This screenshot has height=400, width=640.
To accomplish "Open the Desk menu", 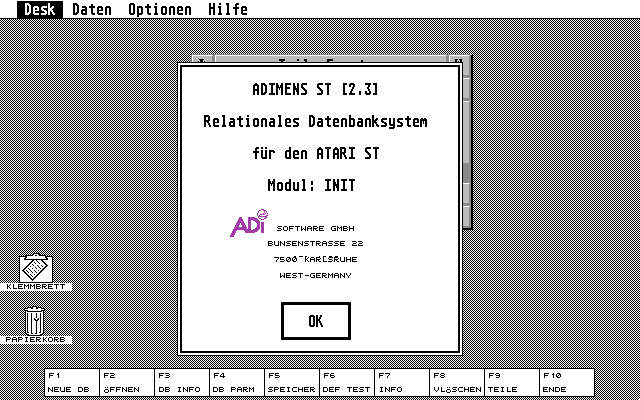I will 40,9.
